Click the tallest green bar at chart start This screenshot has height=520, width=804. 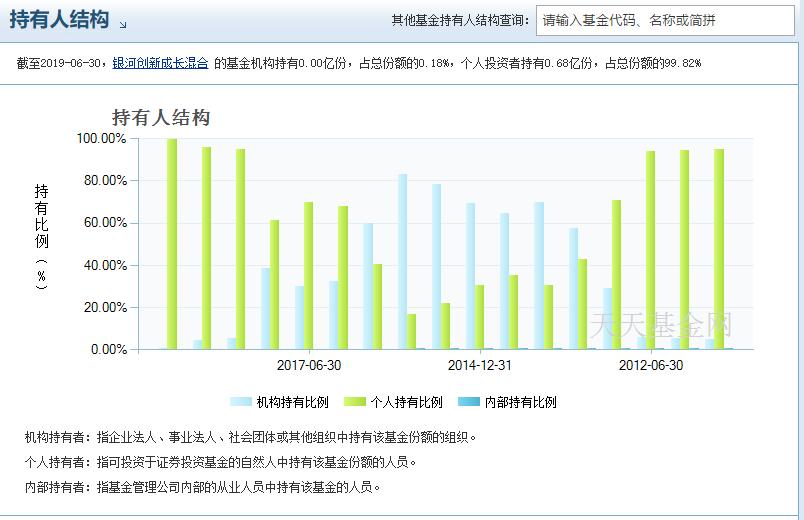coord(172,244)
